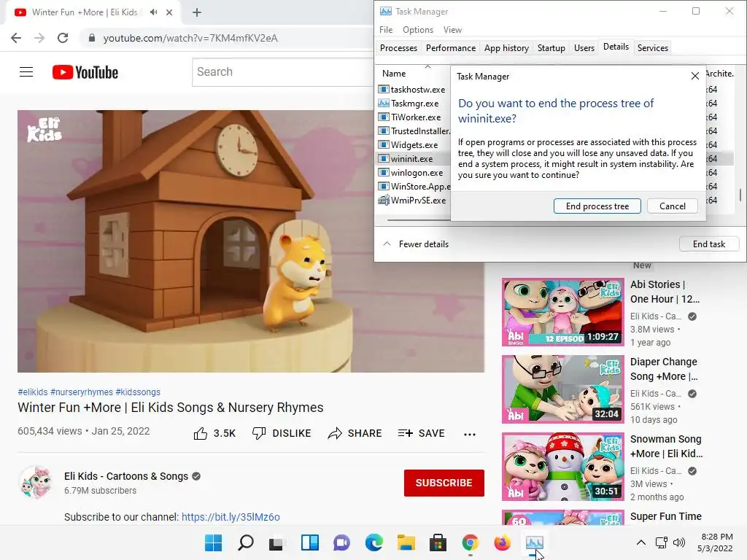Open Microsoft Store from taskbar
Image resolution: width=747 pixels, height=560 pixels.
[x=438, y=542]
